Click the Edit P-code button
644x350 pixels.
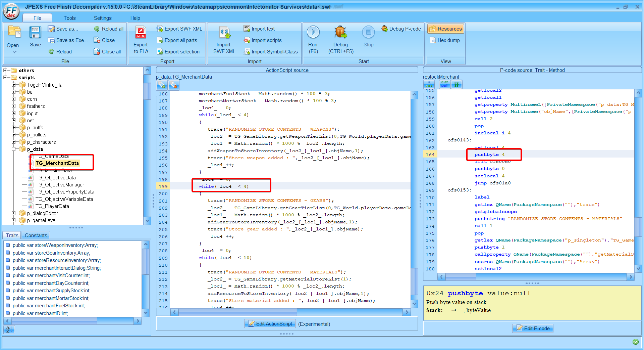point(533,329)
